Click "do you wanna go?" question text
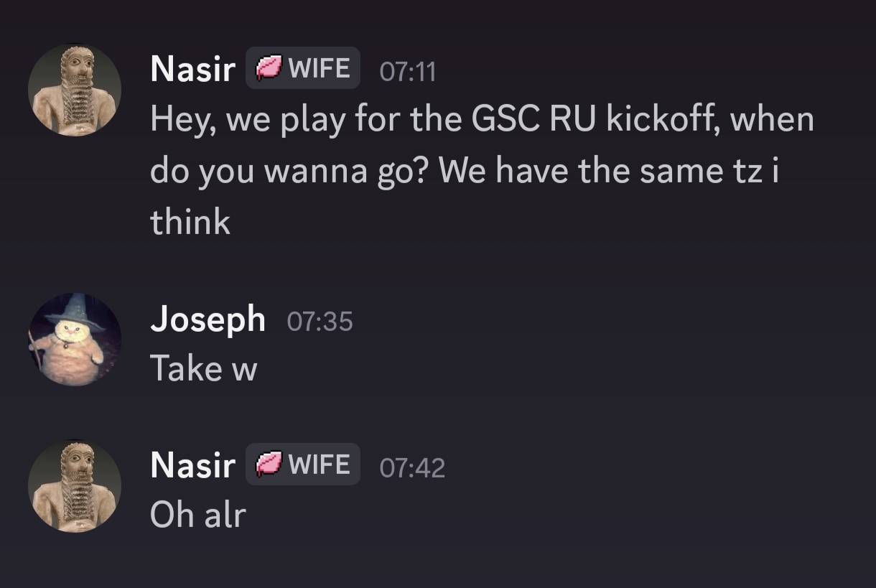This screenshot has height=588, width=876. click(290, 171)
